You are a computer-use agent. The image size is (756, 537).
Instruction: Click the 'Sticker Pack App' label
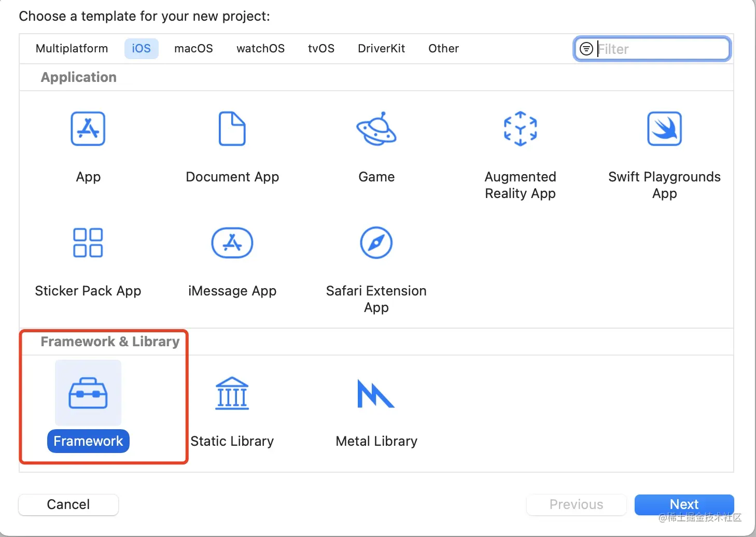coord(88,291)
